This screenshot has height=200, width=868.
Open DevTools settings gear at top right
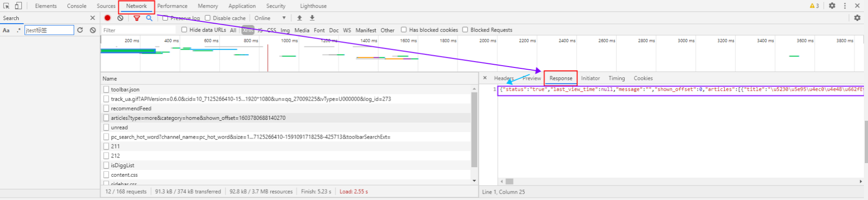tap(832, 6)
